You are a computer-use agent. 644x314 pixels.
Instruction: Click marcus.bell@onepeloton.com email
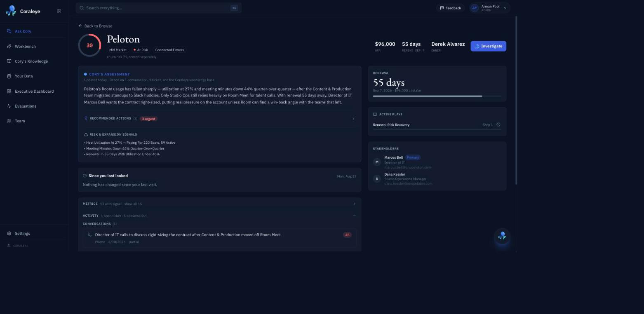[x=407, y=167]
